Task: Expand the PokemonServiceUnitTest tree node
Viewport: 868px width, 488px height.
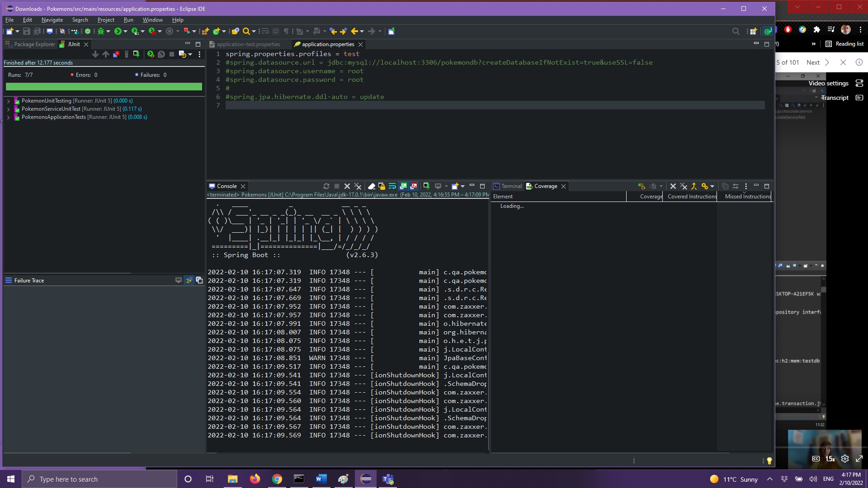Action: tap(8, 109)
